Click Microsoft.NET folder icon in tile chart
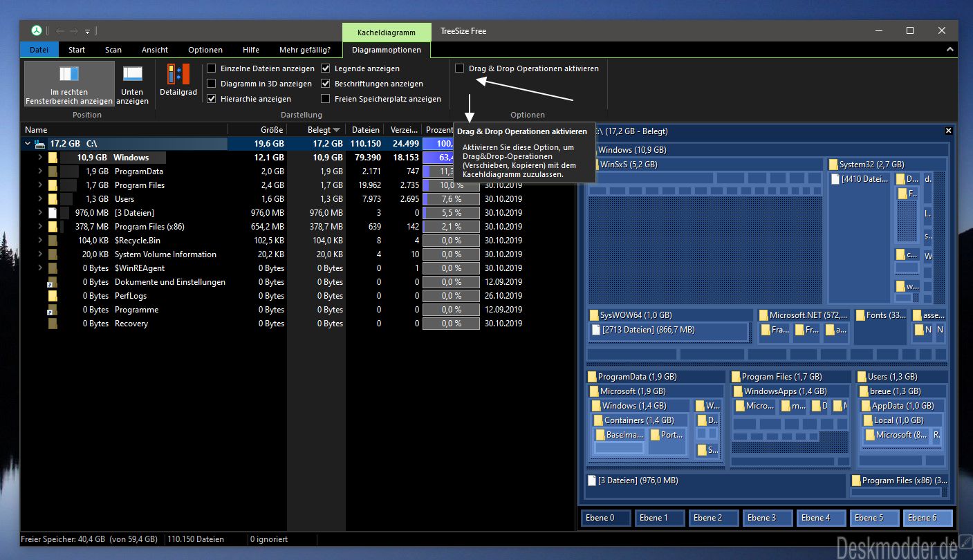 (763, 315)
